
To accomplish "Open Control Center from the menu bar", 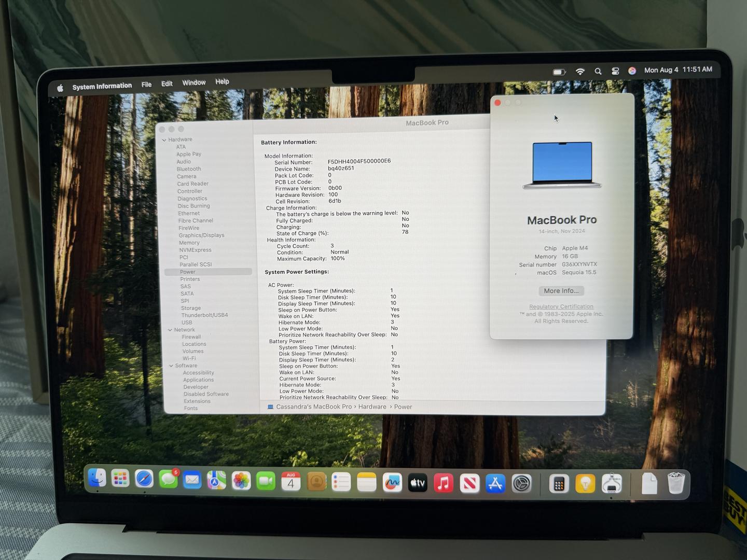I will point(615,71).
